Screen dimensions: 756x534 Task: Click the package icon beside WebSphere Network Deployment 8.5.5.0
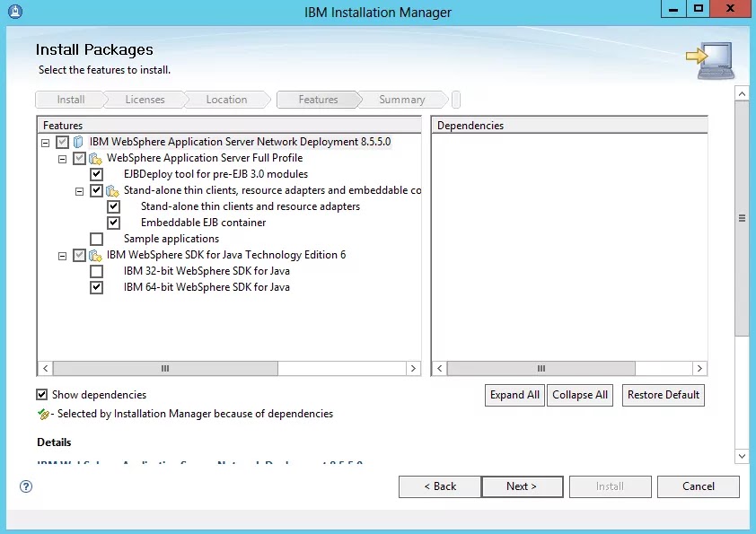[x=78, y=142]
